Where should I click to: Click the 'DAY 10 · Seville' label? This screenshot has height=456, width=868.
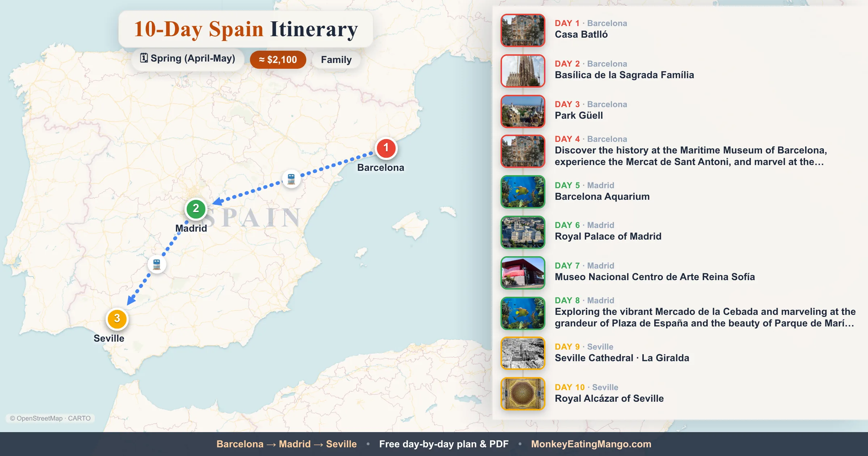[x=586, y=387]
